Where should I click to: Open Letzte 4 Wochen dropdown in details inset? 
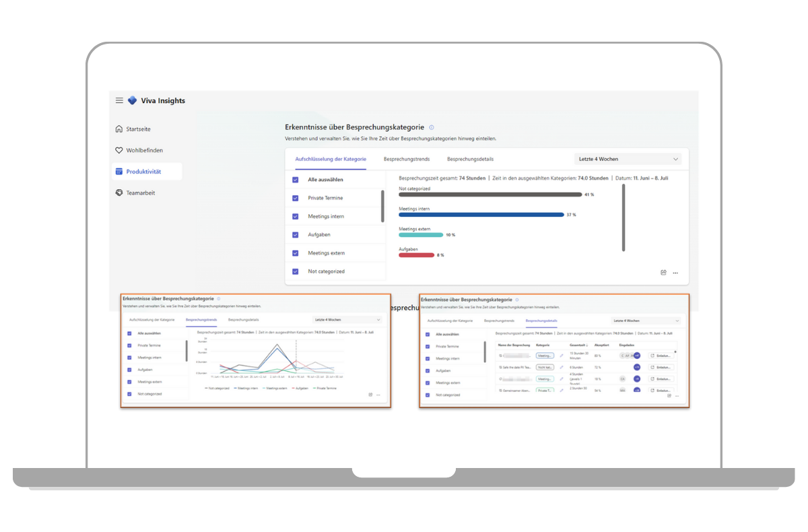coord(646,321)
